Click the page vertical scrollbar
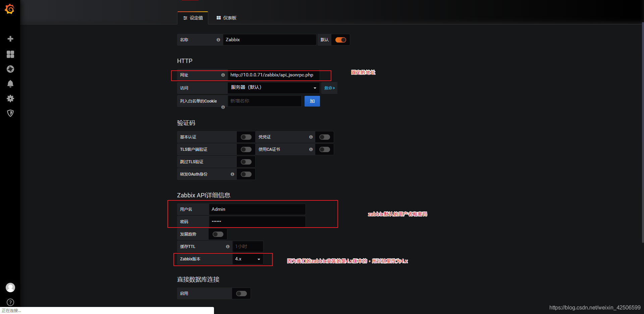Screen dimensions: 644x314 point(643,132)
